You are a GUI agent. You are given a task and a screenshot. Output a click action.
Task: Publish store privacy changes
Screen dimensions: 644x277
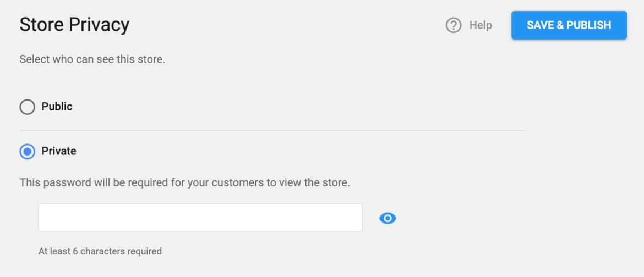(569, 25)
